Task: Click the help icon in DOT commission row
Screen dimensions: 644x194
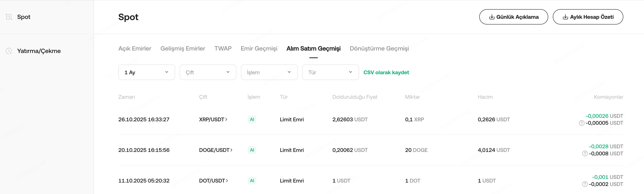Action: click(x=585, y=184)
